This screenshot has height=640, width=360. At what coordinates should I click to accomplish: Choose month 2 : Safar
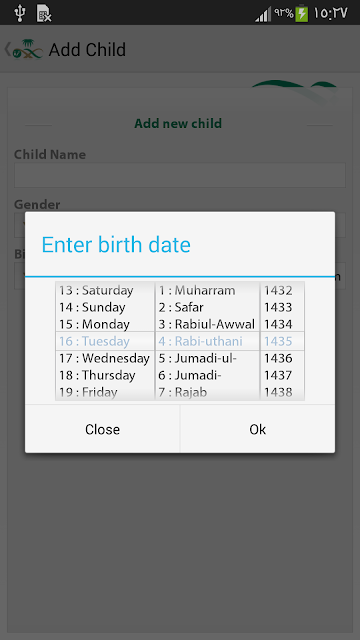[x=181, y=307]
